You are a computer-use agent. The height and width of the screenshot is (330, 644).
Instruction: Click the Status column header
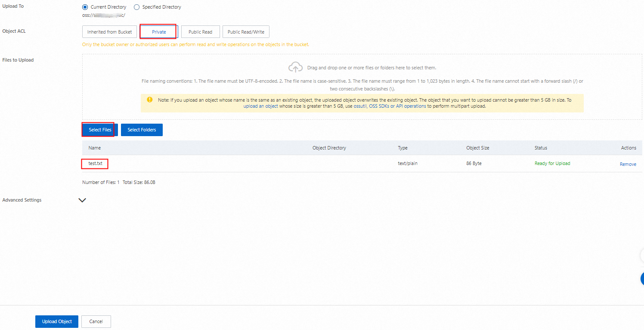(x=541, y=148)
